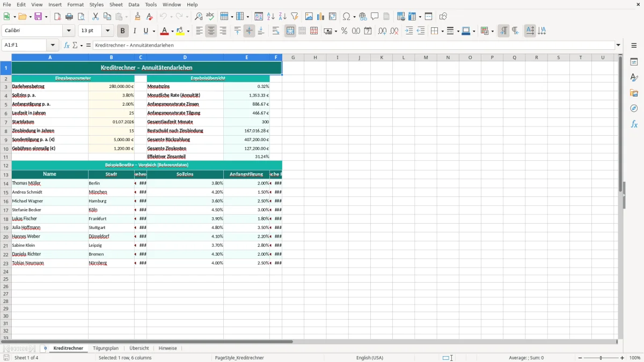Click Add Decimal Place icon

pos(383,31)
